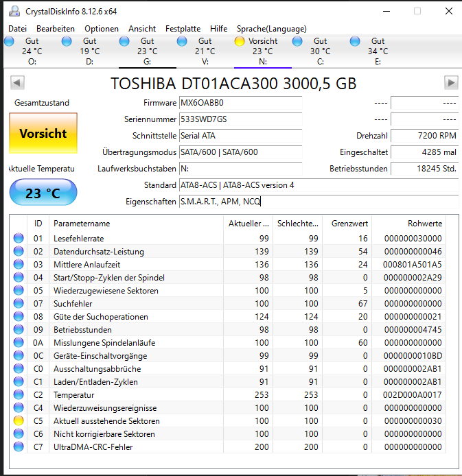This screenshot has width=462, height=476.
Task: Click the Standard field ATA8-ACS
Action: pyautogui.click(x=319, y=185)
